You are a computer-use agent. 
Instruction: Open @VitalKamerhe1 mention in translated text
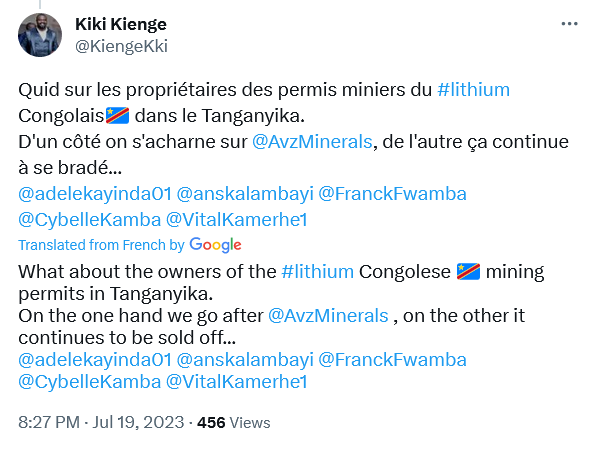236,382
